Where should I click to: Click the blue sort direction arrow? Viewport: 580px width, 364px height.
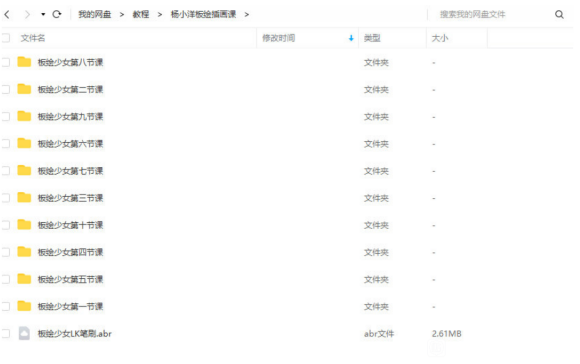pyautogui.click(x=351, y=38)
